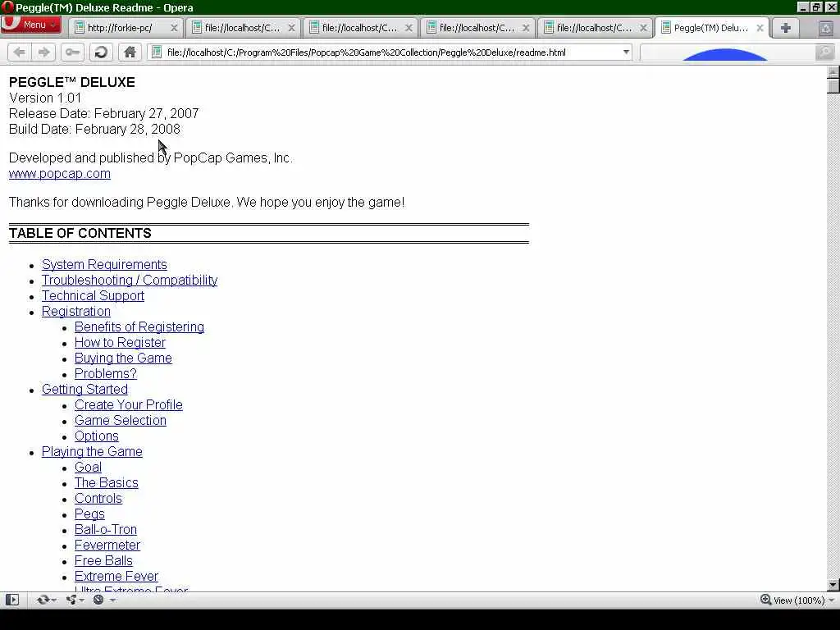Screen dimensions: 840x630
Task: Open the Opera Unite dropdown arrow
Action: pos(82,600)
